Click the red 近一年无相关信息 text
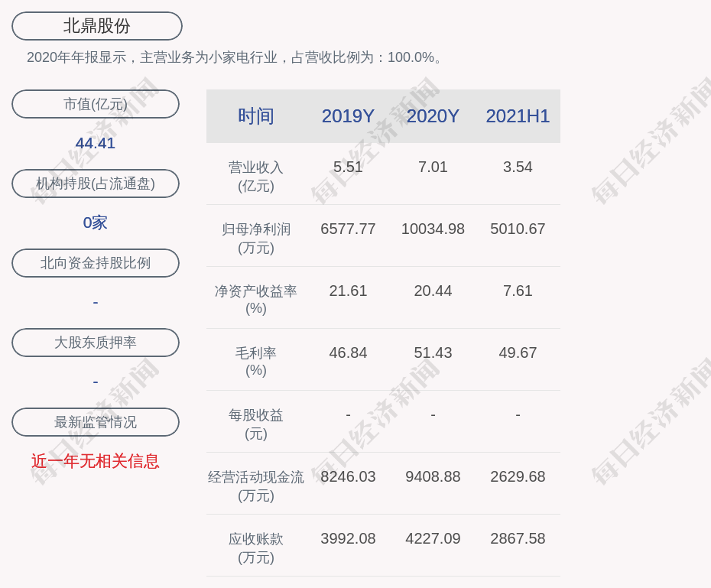711x588 pixels. [x=96, y=461]
